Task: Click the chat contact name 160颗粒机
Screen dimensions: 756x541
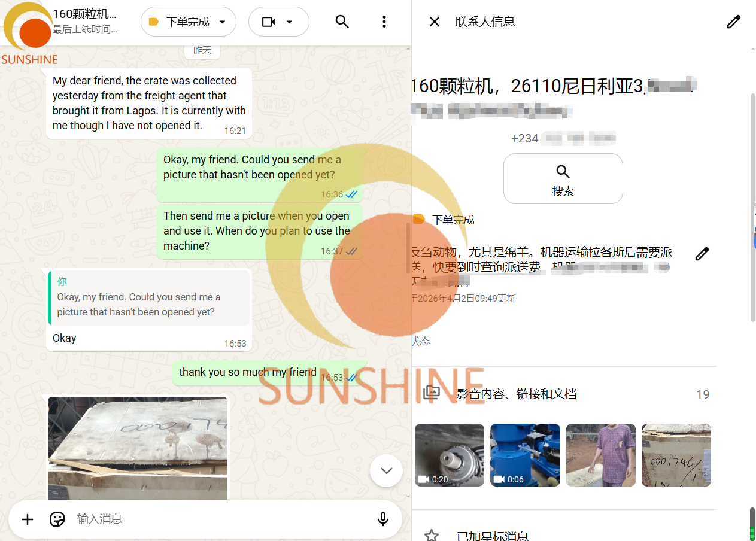Action: tap(84, 14)
